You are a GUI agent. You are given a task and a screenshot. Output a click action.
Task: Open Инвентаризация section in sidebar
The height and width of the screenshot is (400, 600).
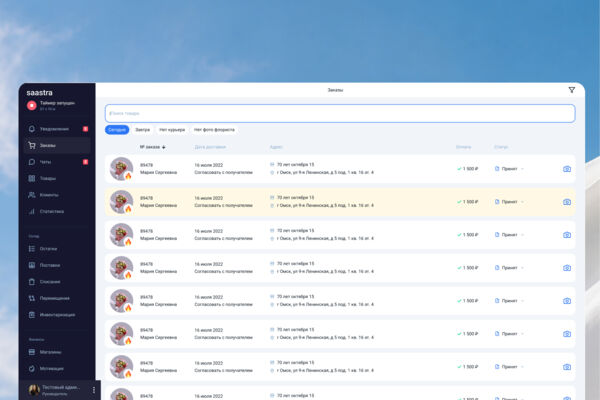pos(52,315)
